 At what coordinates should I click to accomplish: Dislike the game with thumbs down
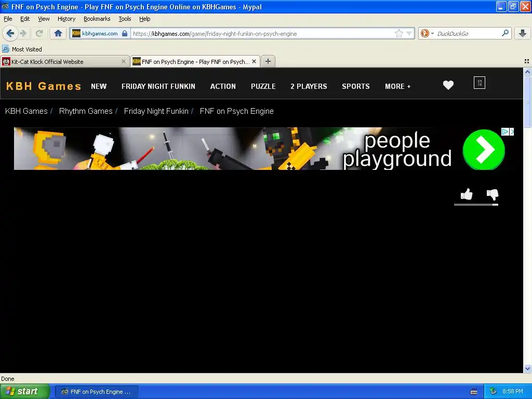[x=493, y=194]
